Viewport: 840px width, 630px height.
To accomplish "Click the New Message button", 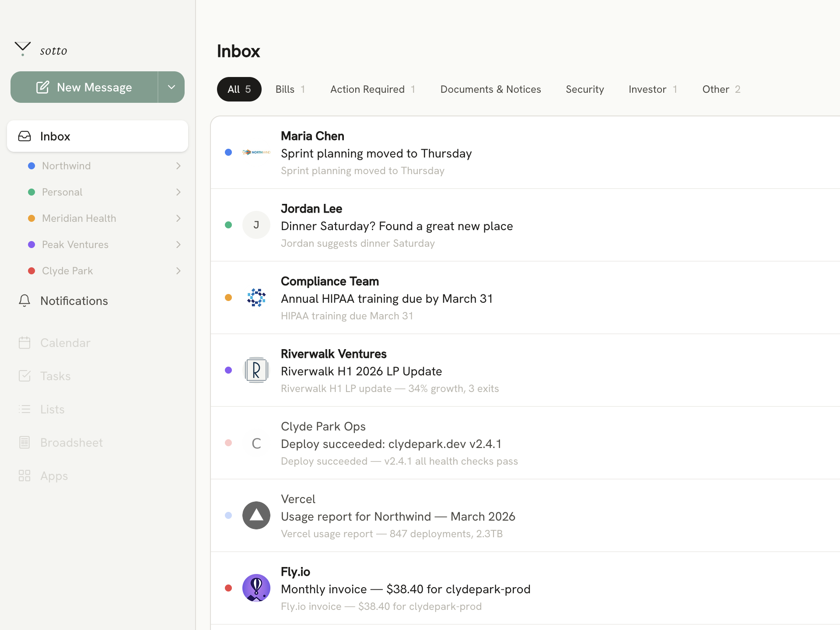I will [x=84, y=87].
